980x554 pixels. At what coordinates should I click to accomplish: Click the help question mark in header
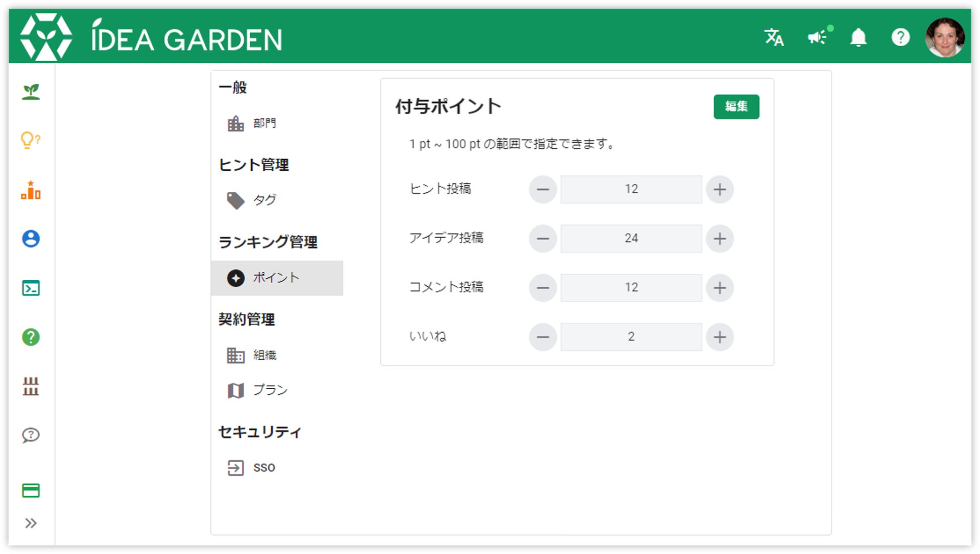tap(900, 38)
